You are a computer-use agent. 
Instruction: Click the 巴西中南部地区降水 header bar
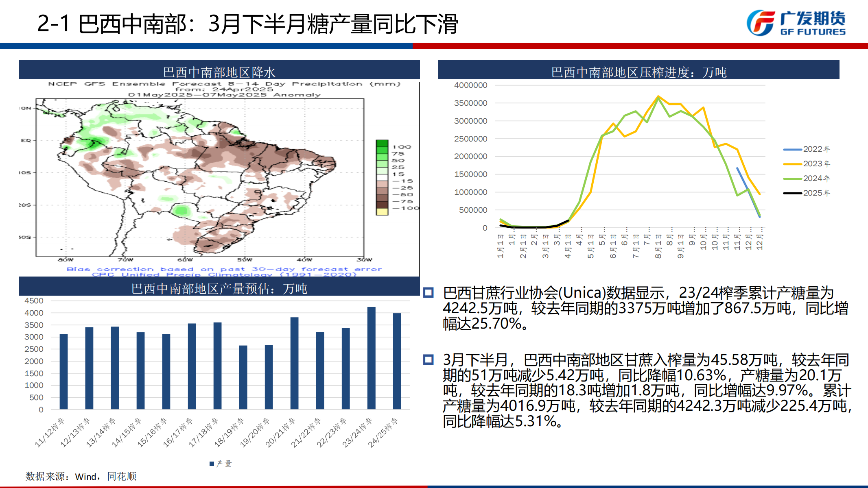point(219,70)
